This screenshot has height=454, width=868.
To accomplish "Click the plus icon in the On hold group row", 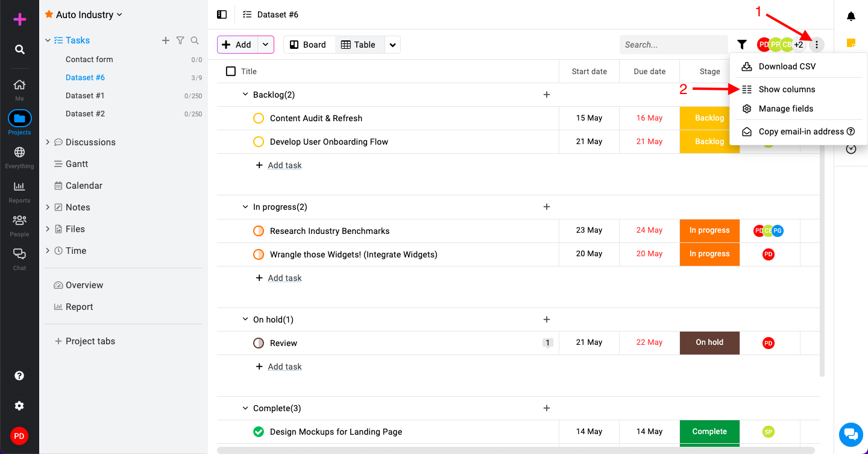I will tap(547, 320).
